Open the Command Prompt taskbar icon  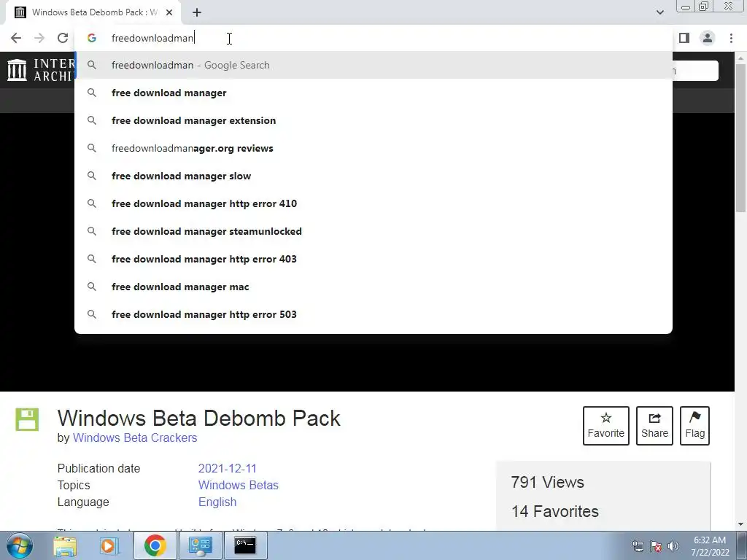(245, 545)
